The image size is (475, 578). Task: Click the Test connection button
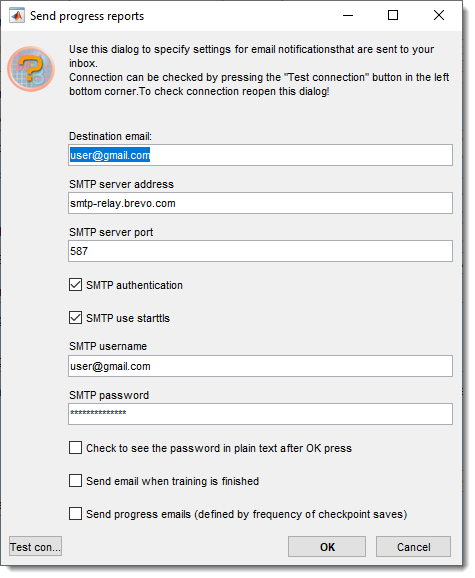tap(35, 546)
